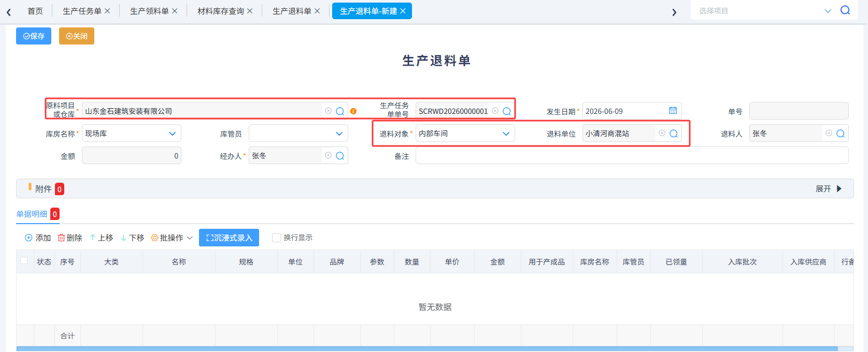The image size is (868, 352).
Task: Search 退料单位 with magnifier icon
Action: (x=674, y=134)
